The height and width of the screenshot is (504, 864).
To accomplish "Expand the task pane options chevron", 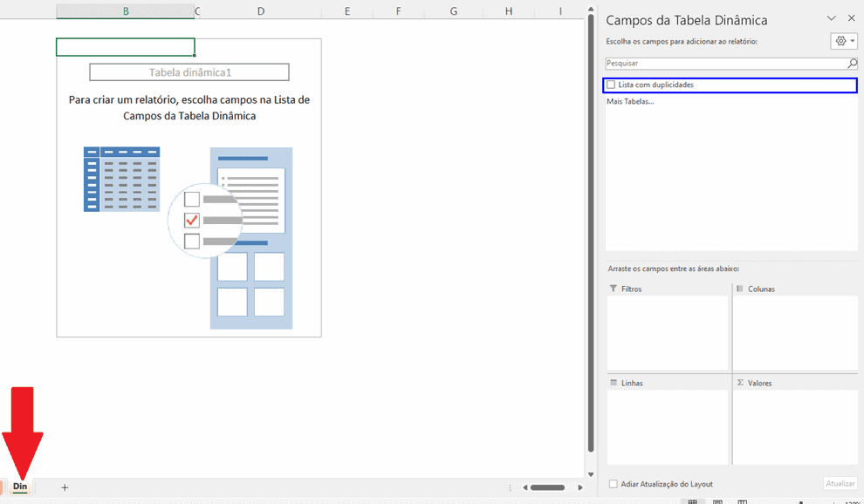I will click(831, 18).
